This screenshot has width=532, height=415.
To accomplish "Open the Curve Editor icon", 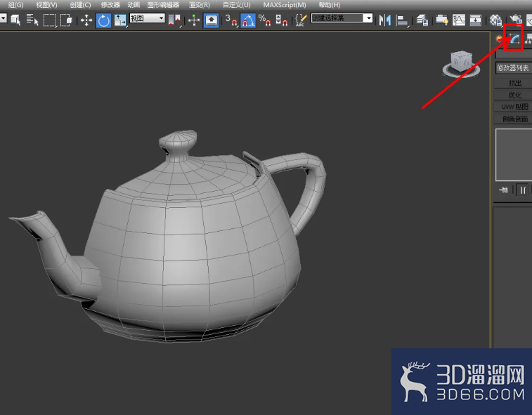I will tap(459, 20).
